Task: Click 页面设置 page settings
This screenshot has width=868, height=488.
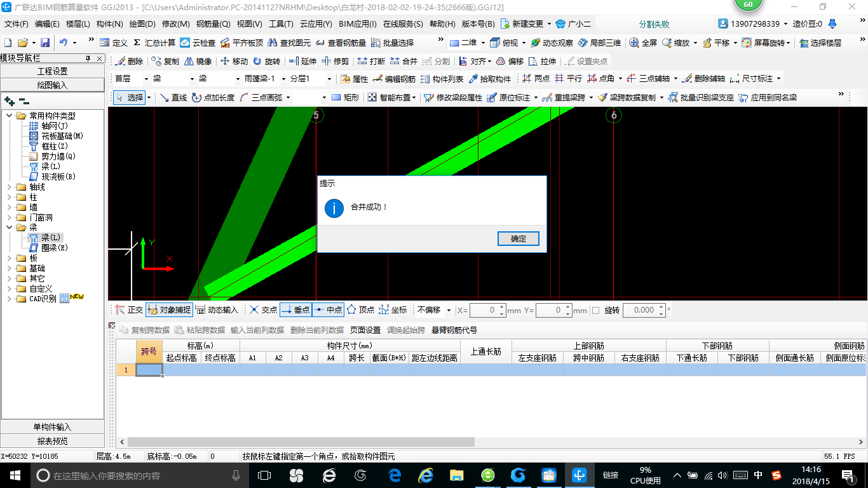Action: 365,330
